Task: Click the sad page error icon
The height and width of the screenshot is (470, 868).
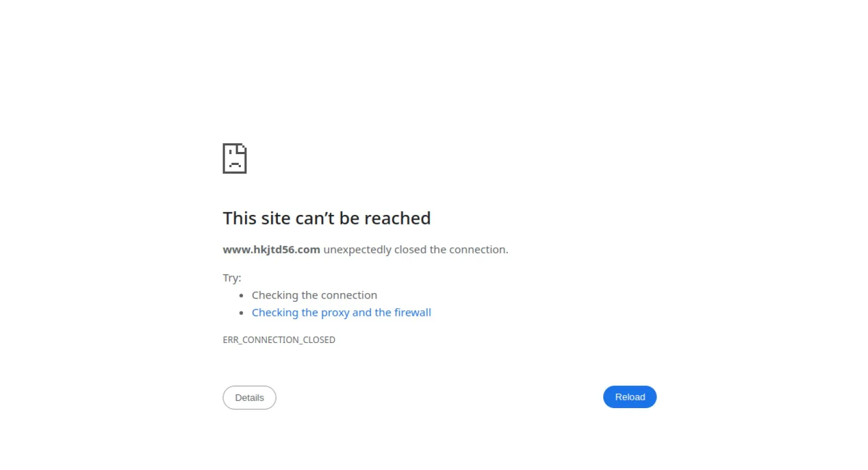Action: (x=235, y=158)
